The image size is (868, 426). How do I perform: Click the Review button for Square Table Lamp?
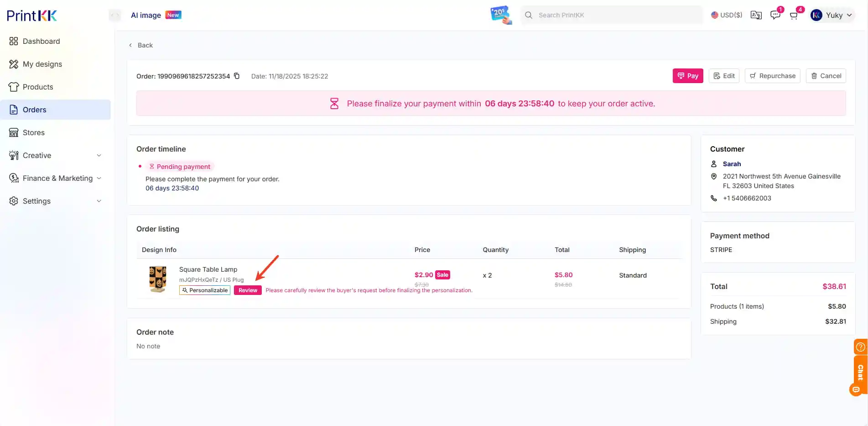(248, 290)
